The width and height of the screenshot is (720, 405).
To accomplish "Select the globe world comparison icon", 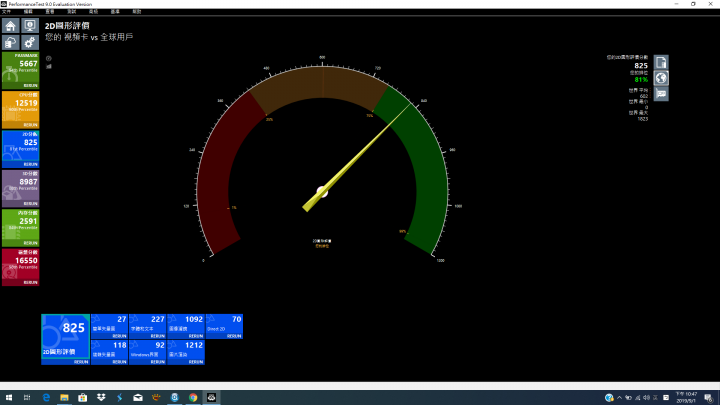I will point(661,78).
